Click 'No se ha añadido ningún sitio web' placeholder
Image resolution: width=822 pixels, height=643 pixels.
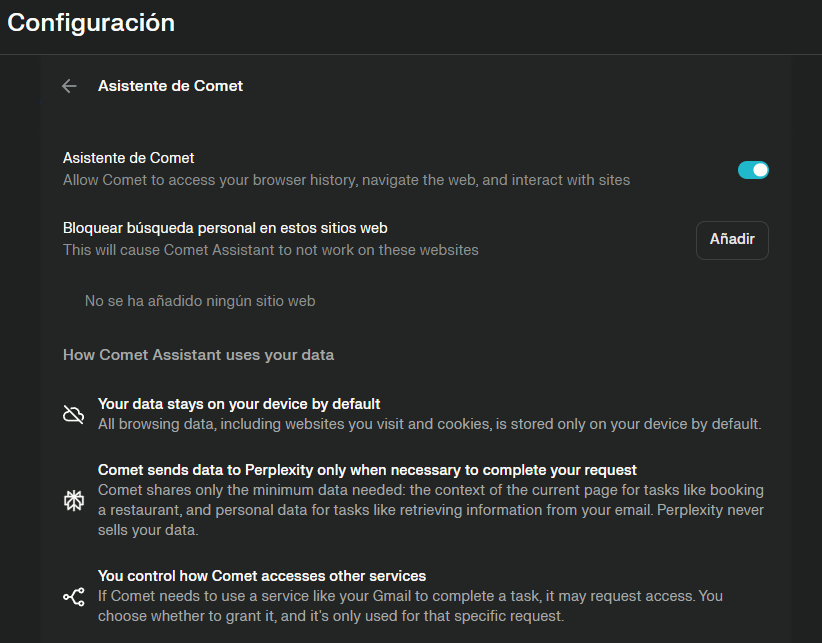tap(199, 300)
